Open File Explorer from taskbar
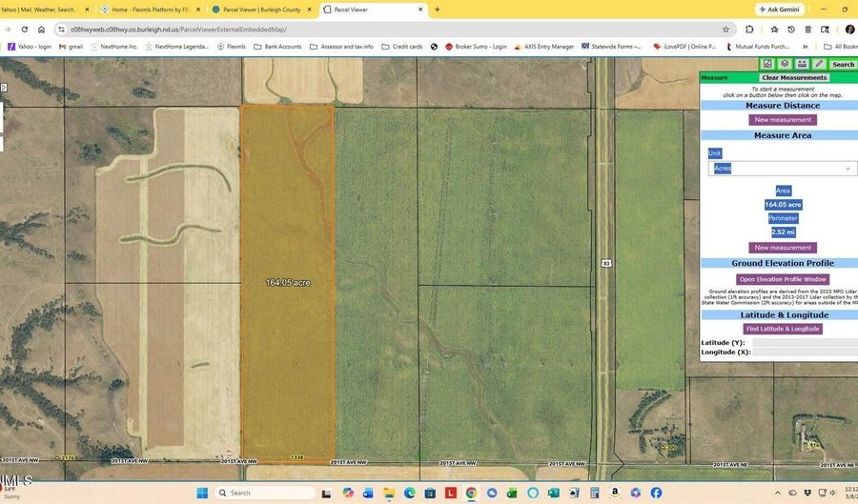This screenshot has width=858, height=504. click(x=389, y=493)
